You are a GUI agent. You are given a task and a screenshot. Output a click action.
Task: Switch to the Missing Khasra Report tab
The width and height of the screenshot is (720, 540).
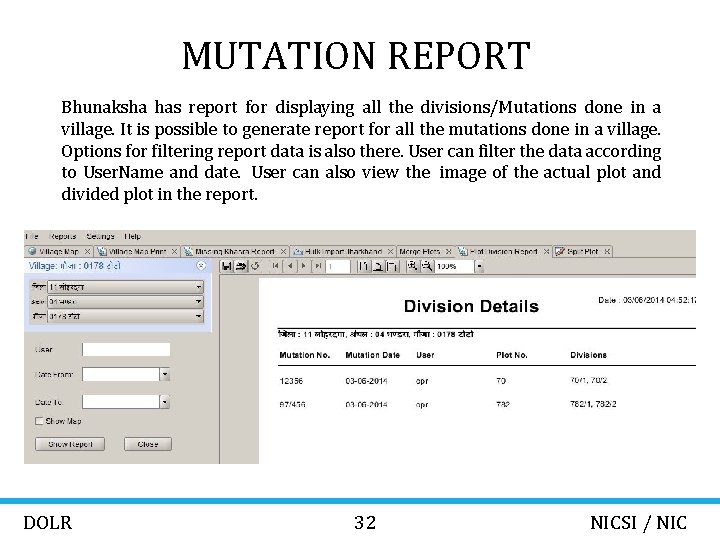235,252
